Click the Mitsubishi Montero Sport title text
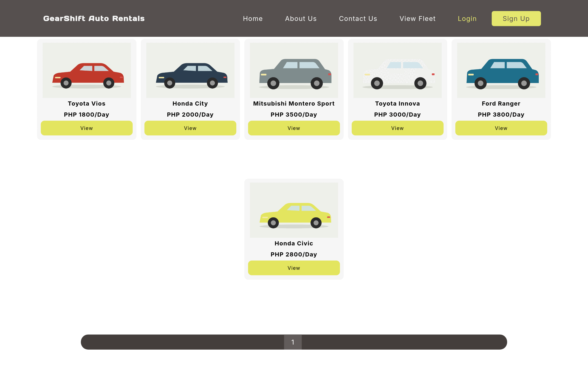 pos(294,103)
